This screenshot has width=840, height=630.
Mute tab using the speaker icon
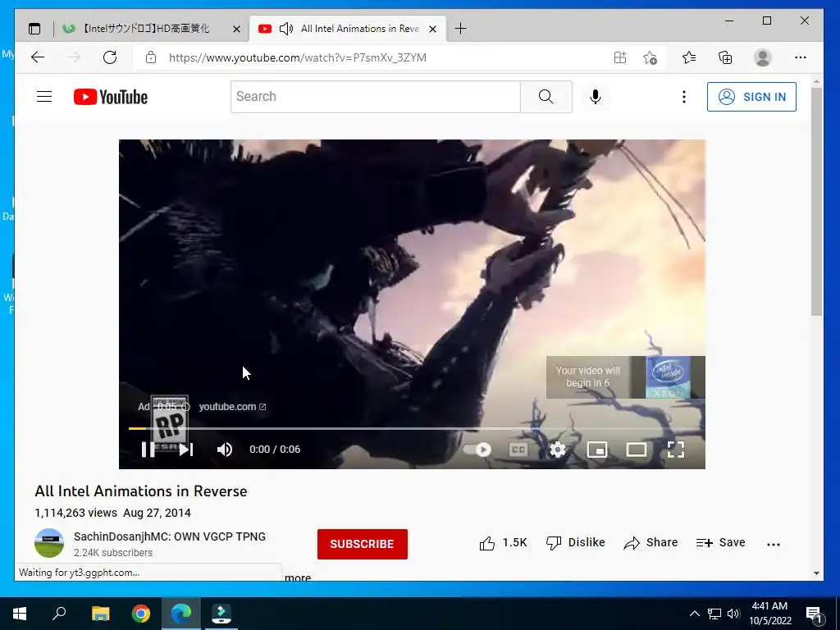click(286, 29)
